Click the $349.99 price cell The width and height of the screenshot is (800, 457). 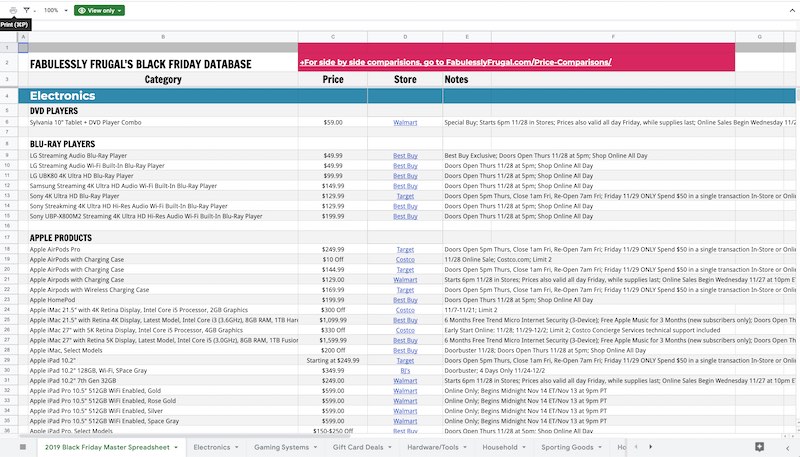pyautogui.click(x=333, y=371)
